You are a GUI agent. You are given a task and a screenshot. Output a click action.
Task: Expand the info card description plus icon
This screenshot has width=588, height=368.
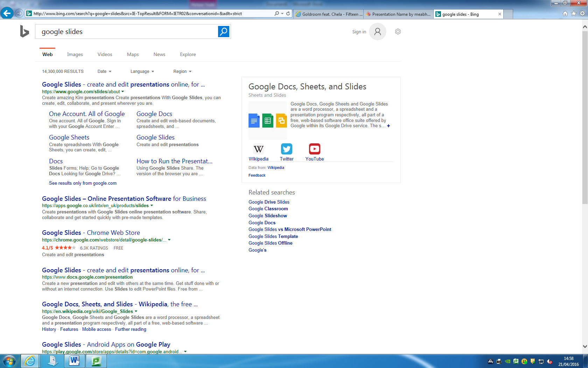(x=388, y=126)
